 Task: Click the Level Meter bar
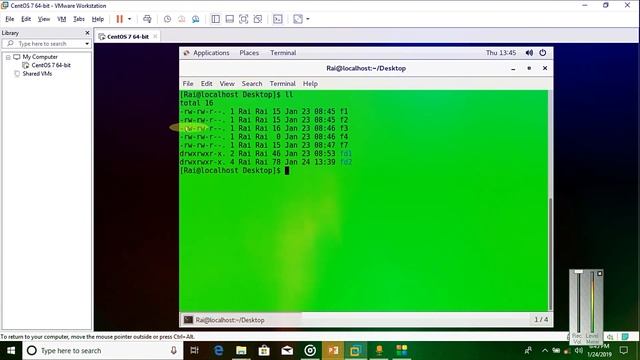point(592,303)
